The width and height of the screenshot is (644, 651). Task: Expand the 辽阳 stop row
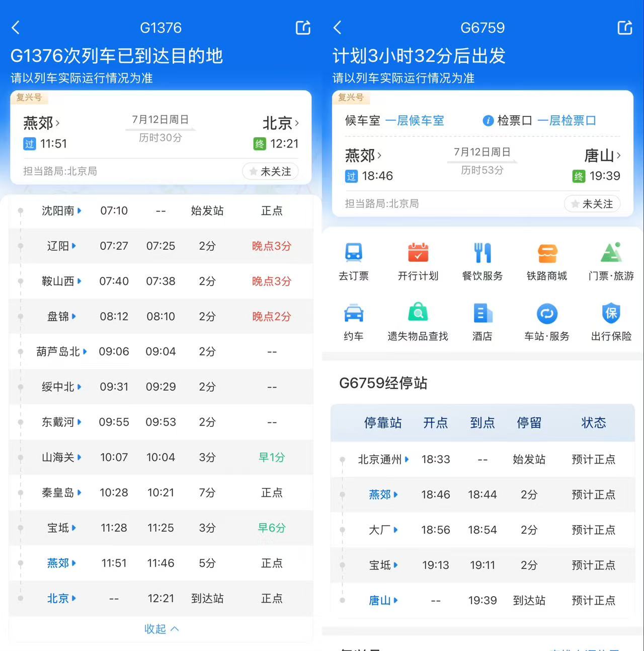click(x=161, y=246)
